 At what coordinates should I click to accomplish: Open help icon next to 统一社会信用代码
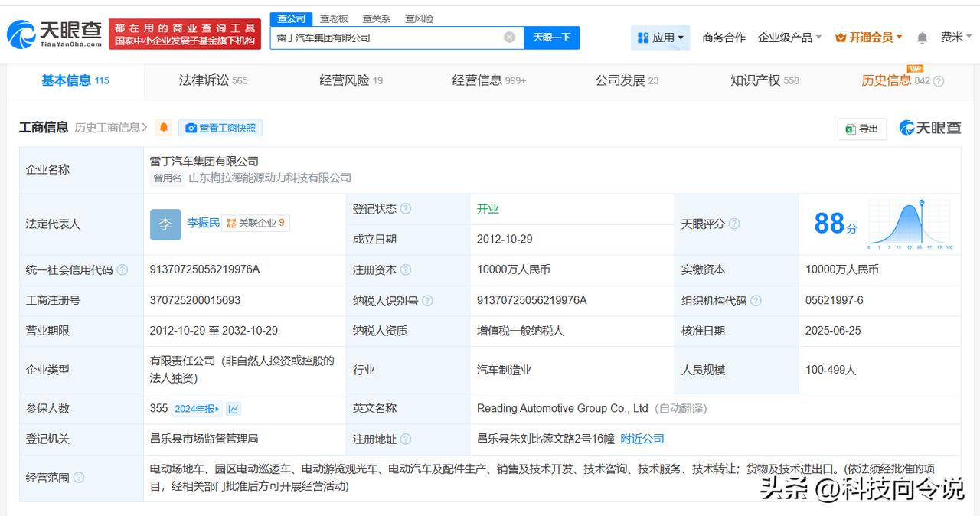coord(122,269)
